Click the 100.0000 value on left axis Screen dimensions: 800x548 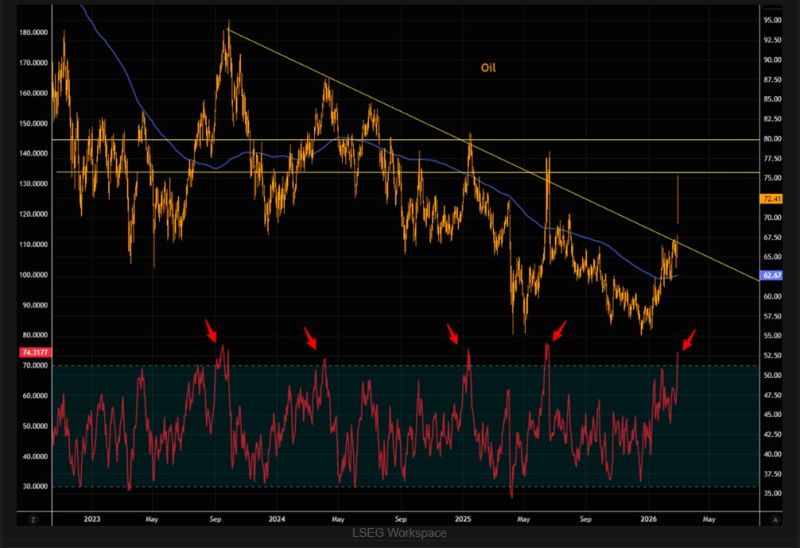coord(34,275)
